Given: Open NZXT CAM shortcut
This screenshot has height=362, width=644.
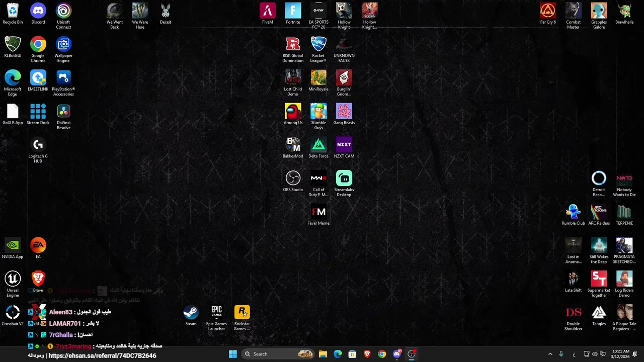Looking at the screenshot, I should point(344,148).
